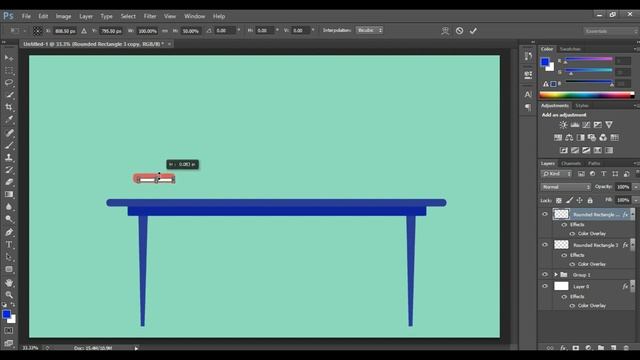Open the File menu

coord(26,16)
